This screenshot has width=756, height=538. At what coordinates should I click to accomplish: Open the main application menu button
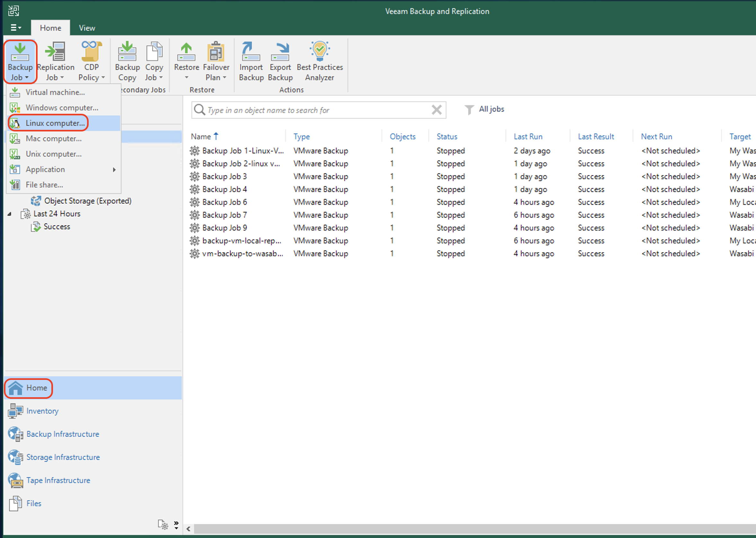(16, 28)
